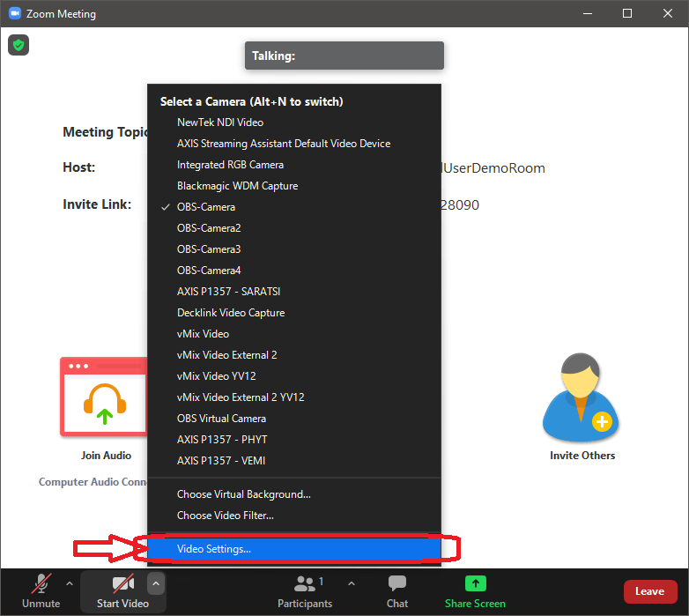The height and width of the screenshot is (616, 689).
Task: Select Blackmagic WDM Capture
Action: (294, 186)
